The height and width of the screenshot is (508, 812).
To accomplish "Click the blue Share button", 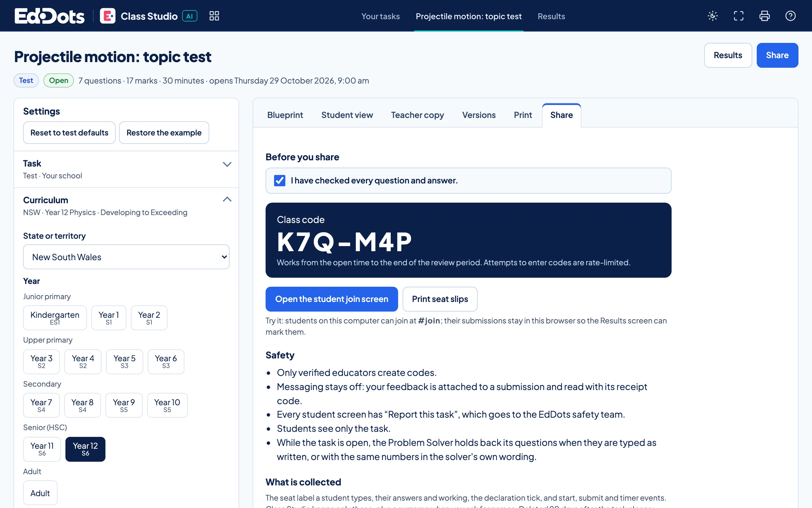I will 777,55.
